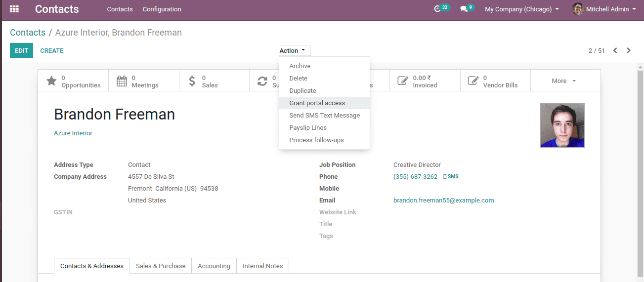Choose Duplicate from the Action menu
Screen dimensions: 644x282
(x=324, y=90)
